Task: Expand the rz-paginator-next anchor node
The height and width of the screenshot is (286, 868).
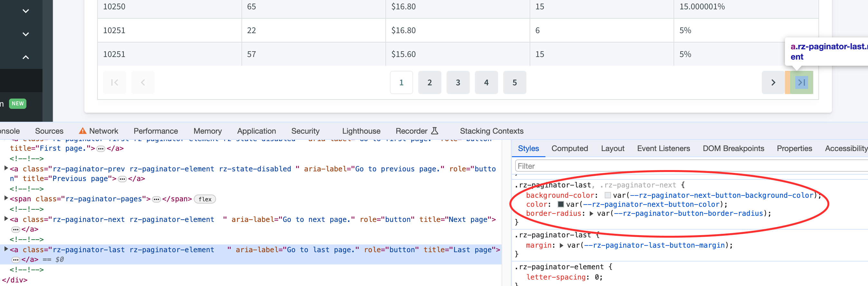Action: pyautogui.click(x=6, y=219)
